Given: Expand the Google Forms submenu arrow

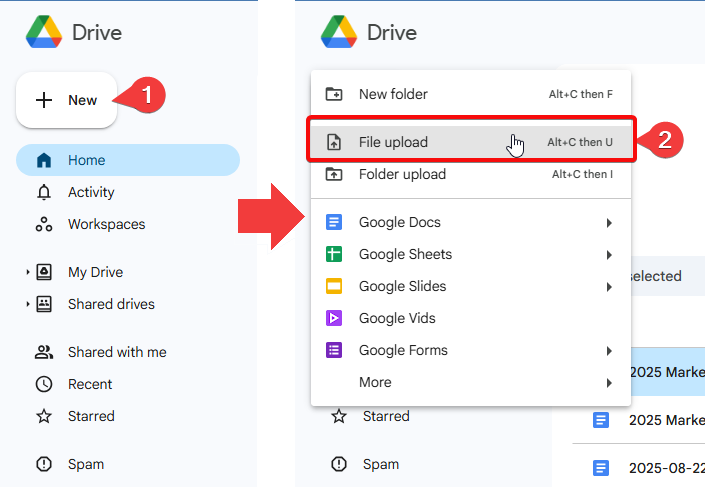Looking at the screenshot, I should pos(609,351).
